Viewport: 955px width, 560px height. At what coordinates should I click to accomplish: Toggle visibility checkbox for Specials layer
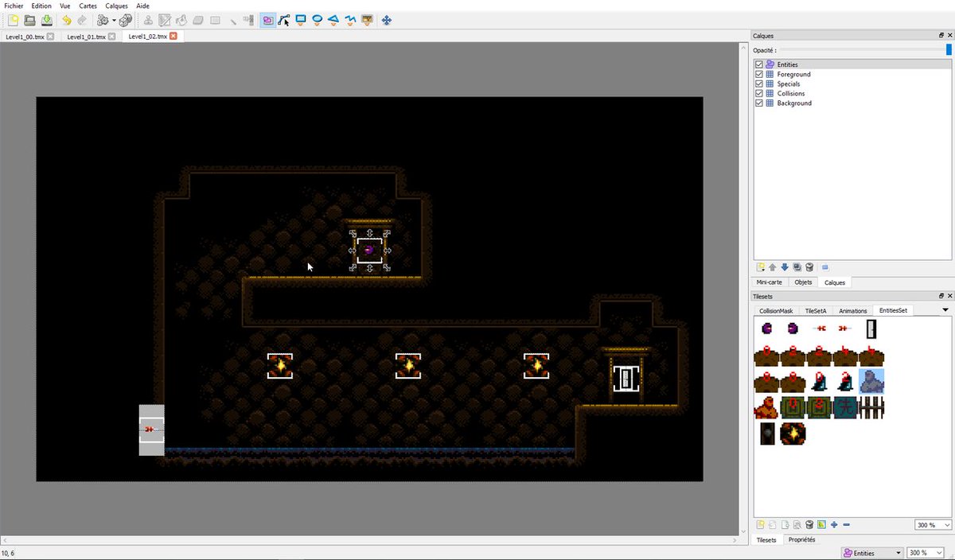(759, 84)
